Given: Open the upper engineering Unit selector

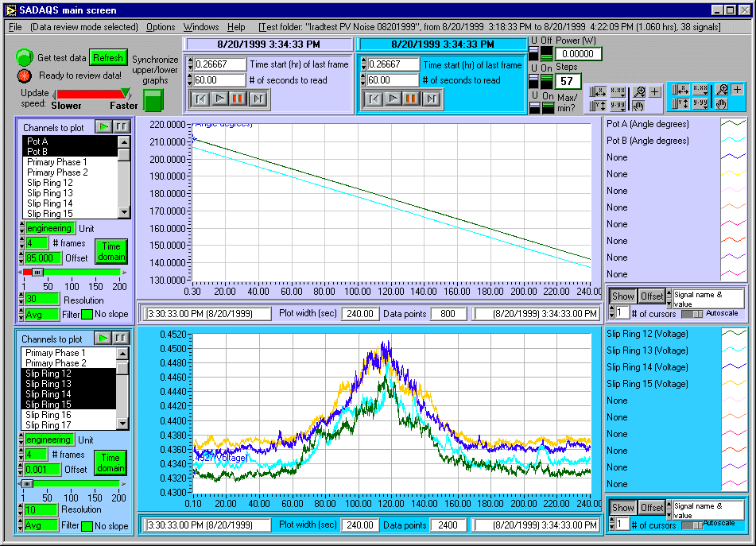Looking at the screenshot, I should pos(49,228).
